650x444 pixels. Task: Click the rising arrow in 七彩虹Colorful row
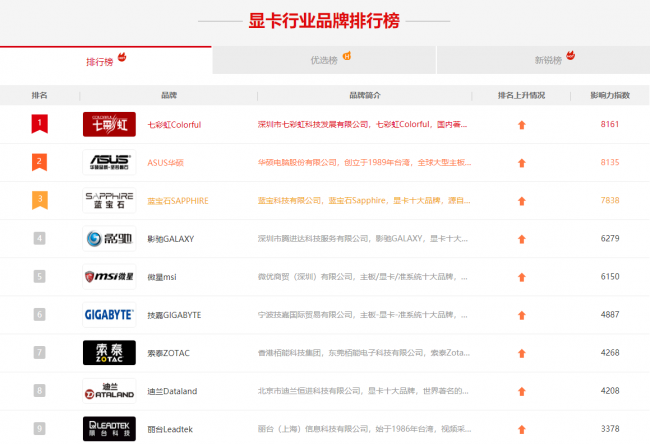point(522,125)
